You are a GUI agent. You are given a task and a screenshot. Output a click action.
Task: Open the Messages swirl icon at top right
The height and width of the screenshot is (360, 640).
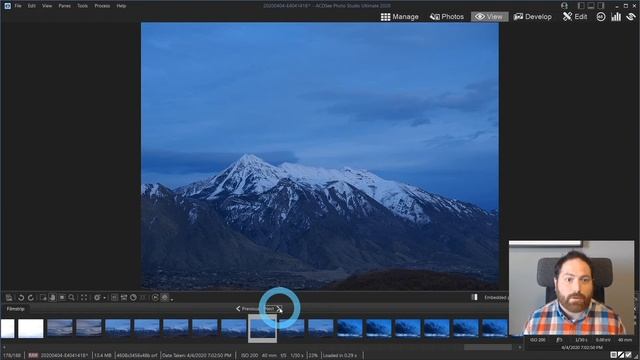(631, 17)
